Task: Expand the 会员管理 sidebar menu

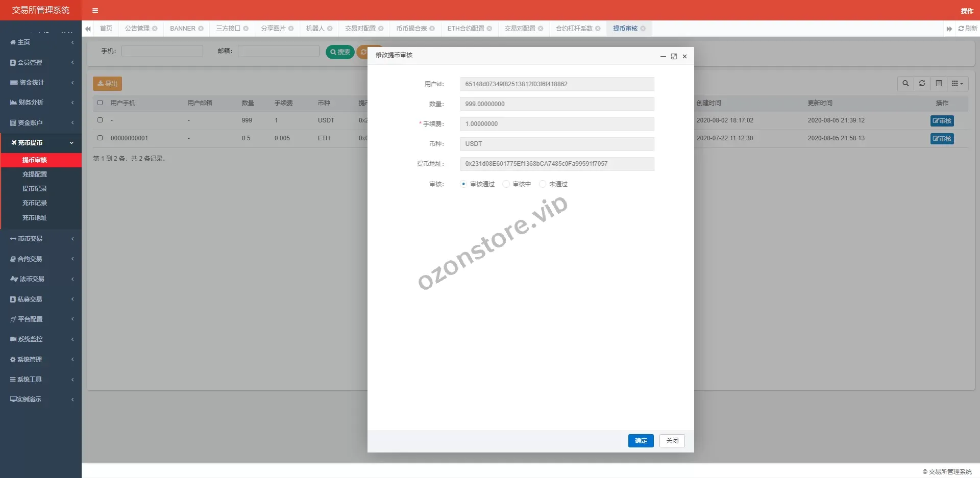Action: [x=41, y=62]
